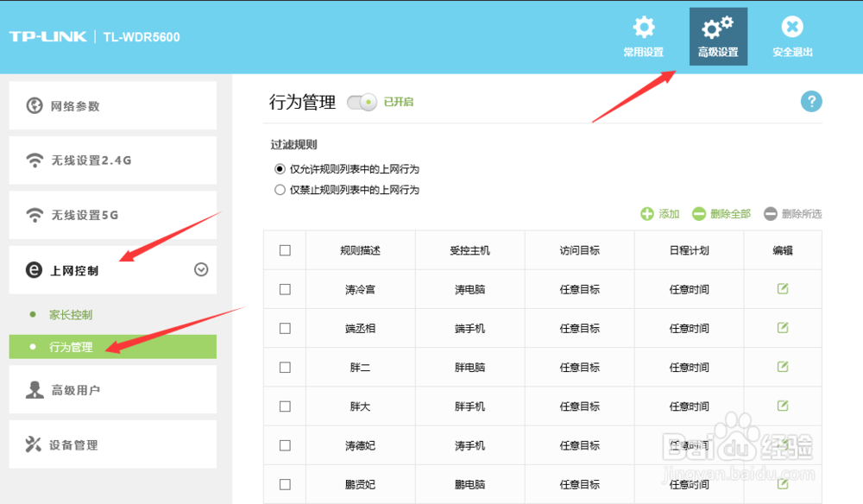Check the 端丞相 row checkbox
Viewport: 863px width, 504px height.
click(x=285, y=329)
